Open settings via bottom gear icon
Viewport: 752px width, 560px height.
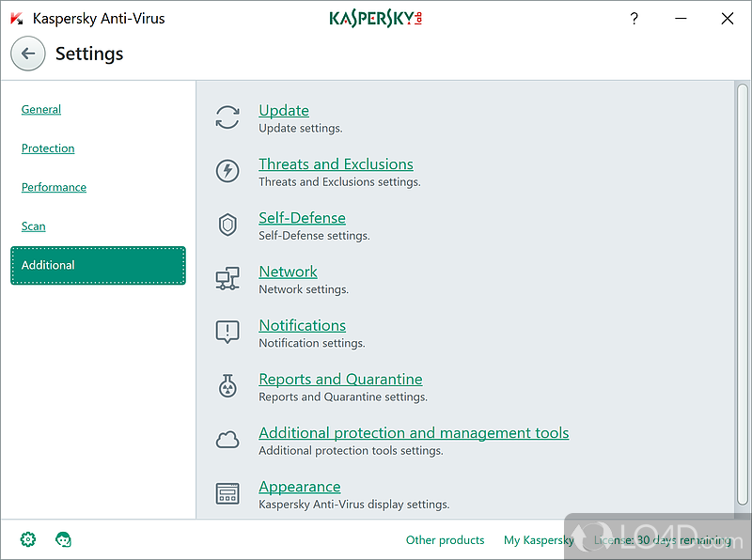[x=28, y=539]
